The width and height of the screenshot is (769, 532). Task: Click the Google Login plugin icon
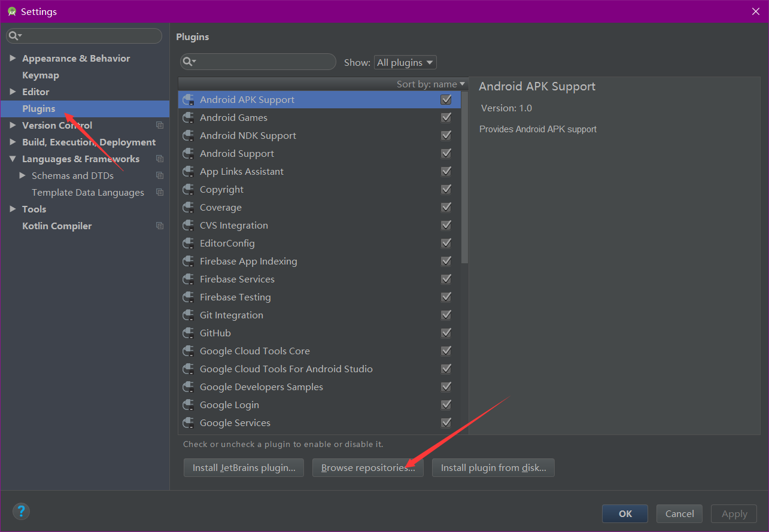pyautogui.click(x=189, y=405)
